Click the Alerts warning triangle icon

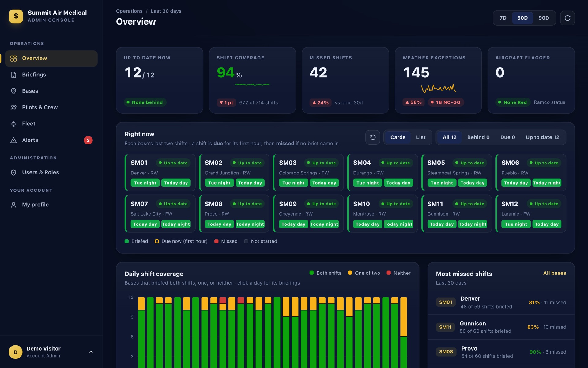pos(13,140)
